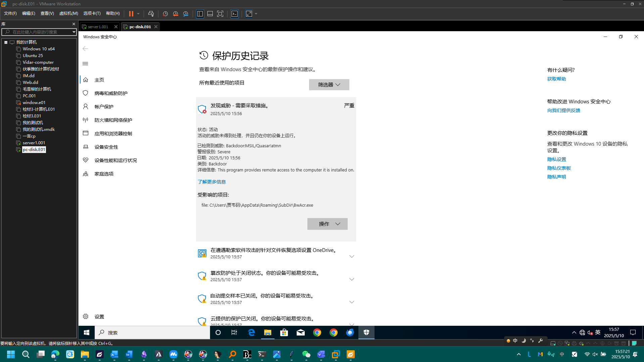The image size is (644, 362).
Task: Select Ubuntu 25 in the library tree
Action: (x=33, y=56)
